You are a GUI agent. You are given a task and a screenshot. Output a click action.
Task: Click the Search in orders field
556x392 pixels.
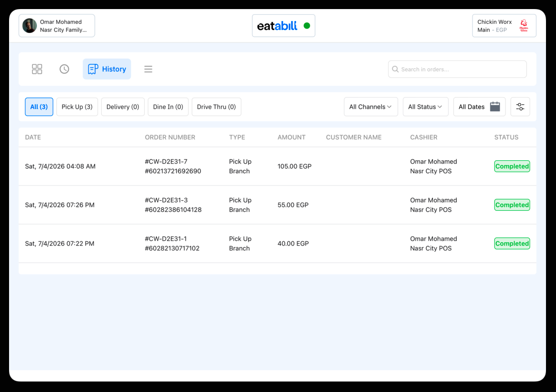(457, 69)
